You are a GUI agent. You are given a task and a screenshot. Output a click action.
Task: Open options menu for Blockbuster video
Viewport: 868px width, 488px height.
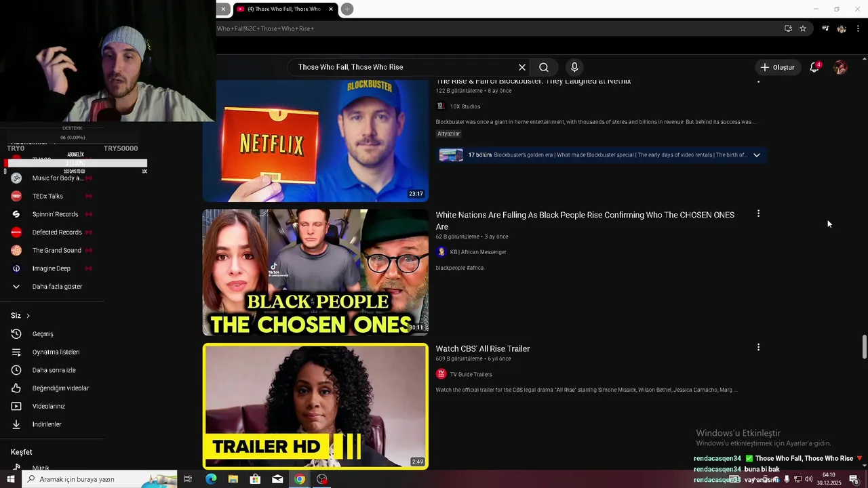(758, 81)
